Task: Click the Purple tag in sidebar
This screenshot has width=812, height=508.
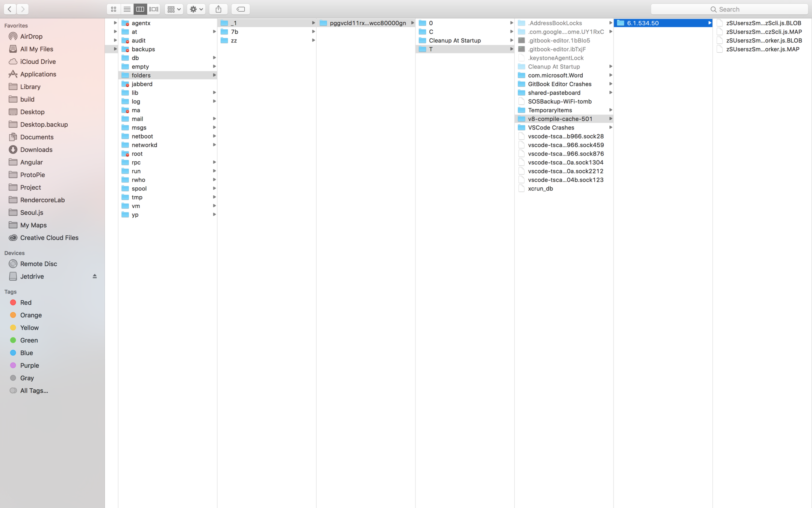Action: click(x=29, y=365)
